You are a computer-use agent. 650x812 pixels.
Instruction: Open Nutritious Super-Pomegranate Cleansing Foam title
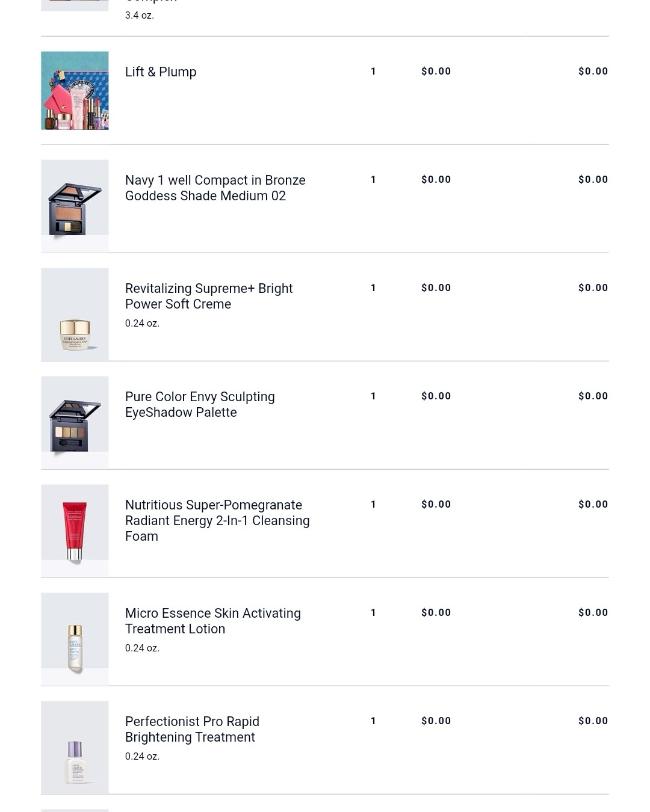click(217, 520)
